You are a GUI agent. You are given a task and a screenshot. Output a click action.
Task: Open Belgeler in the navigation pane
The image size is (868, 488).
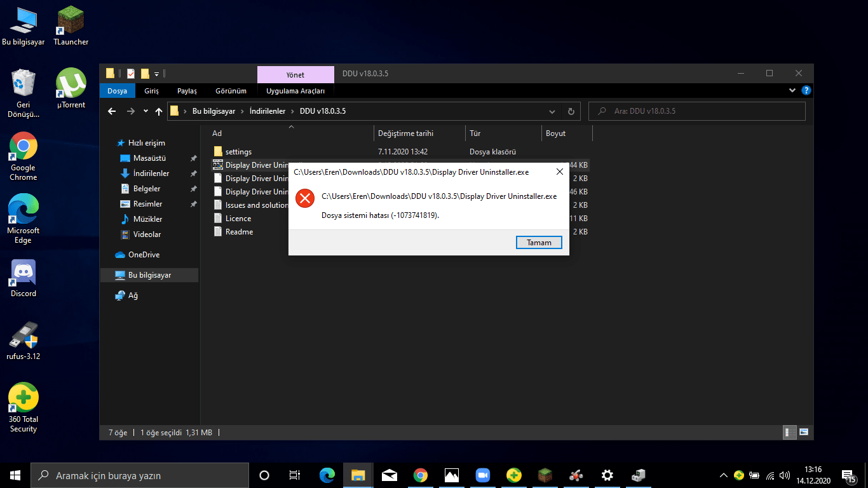point(147,189)
